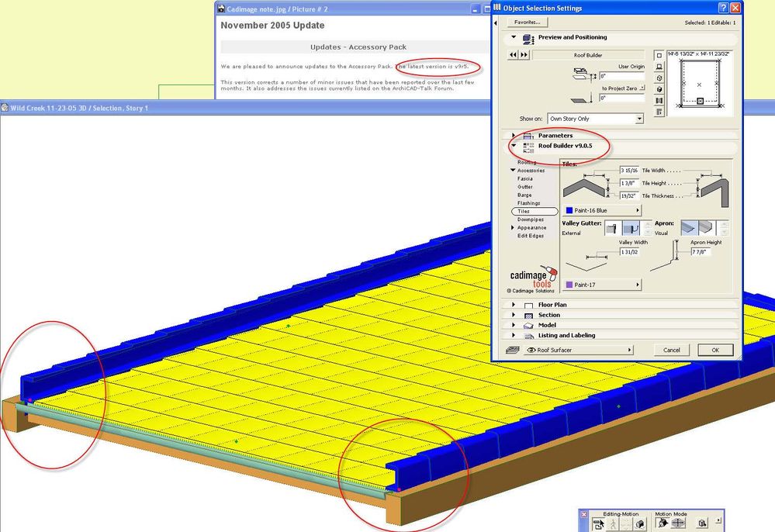Open the Edit Edges page
Viewport: 775px width, 532px height.
(x=531, y=236)
